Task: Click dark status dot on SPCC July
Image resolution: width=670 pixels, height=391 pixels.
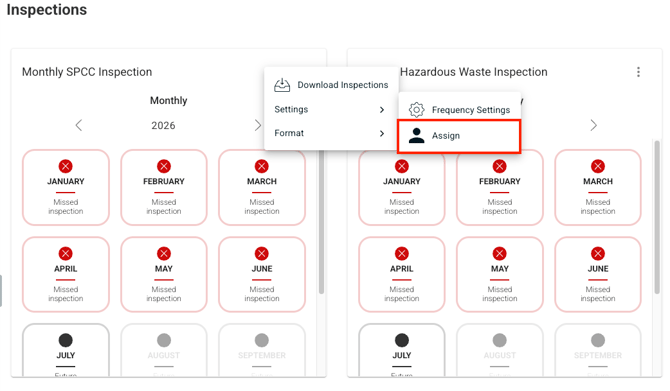Action: click(65, 340)
